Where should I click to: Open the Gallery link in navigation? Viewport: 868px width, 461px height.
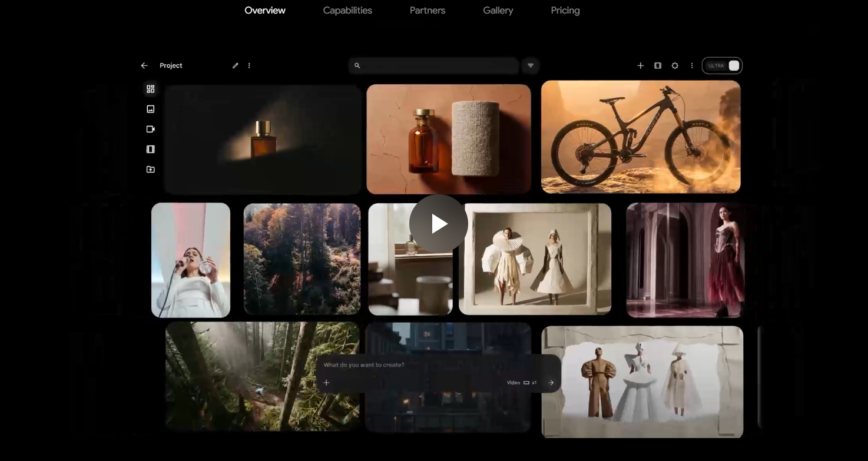point(498,11)
